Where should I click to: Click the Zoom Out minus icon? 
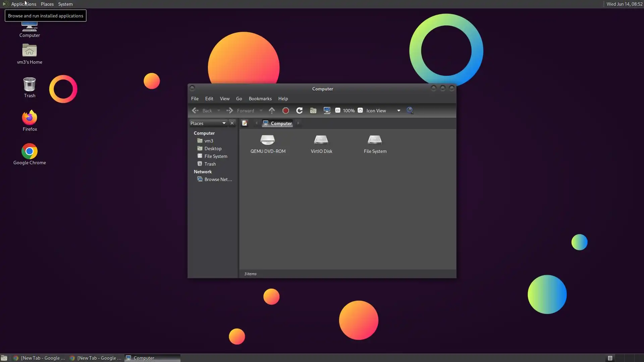(338, 111)
